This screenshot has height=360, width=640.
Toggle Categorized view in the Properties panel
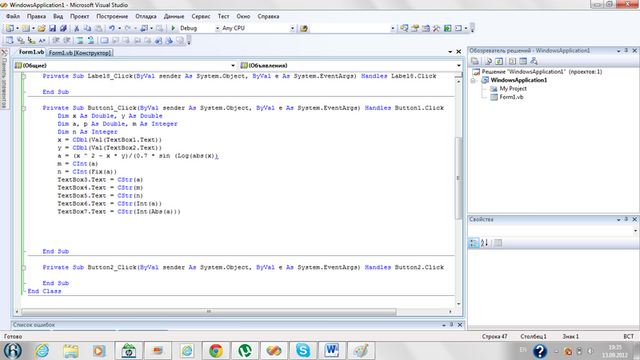(473, 243)
